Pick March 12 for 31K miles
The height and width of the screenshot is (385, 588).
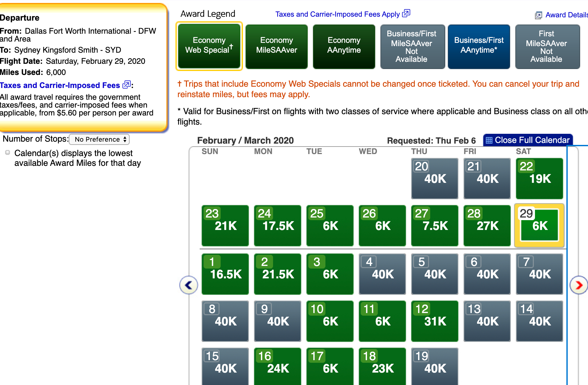tap(434, 321)
